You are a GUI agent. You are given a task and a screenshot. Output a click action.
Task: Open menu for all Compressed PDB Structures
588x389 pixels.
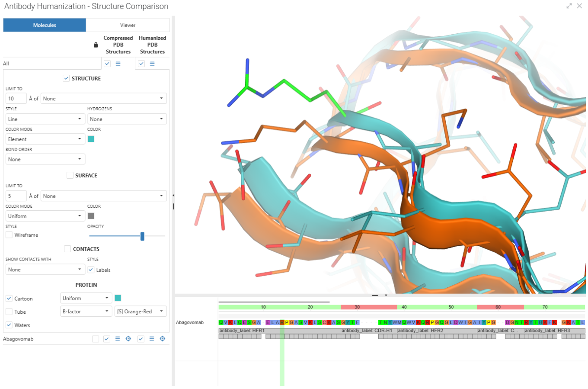(x=118, y=64)
